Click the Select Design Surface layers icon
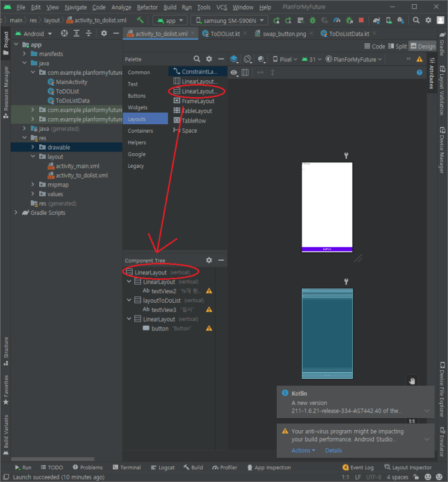Screen dimensions: 448x482 pos(234,59)
